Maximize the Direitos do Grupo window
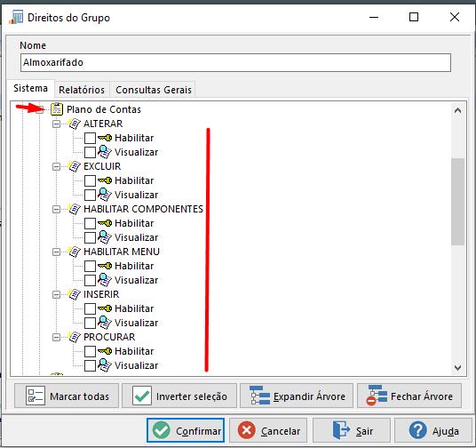The height and width of the screenshot is (448, 476). (x=414, y=17)
